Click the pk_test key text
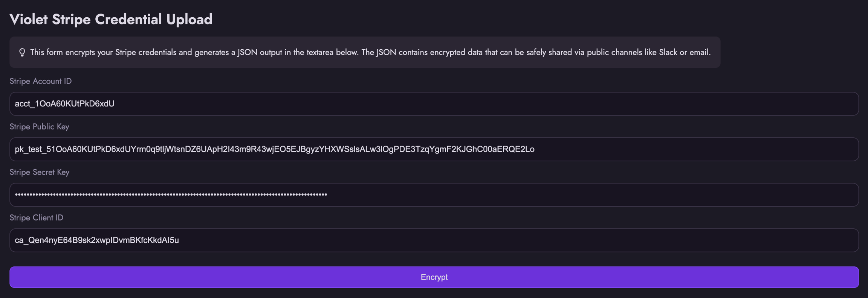Image resolution: width=868 pixels, height=298 pixels. pos(274,149)
